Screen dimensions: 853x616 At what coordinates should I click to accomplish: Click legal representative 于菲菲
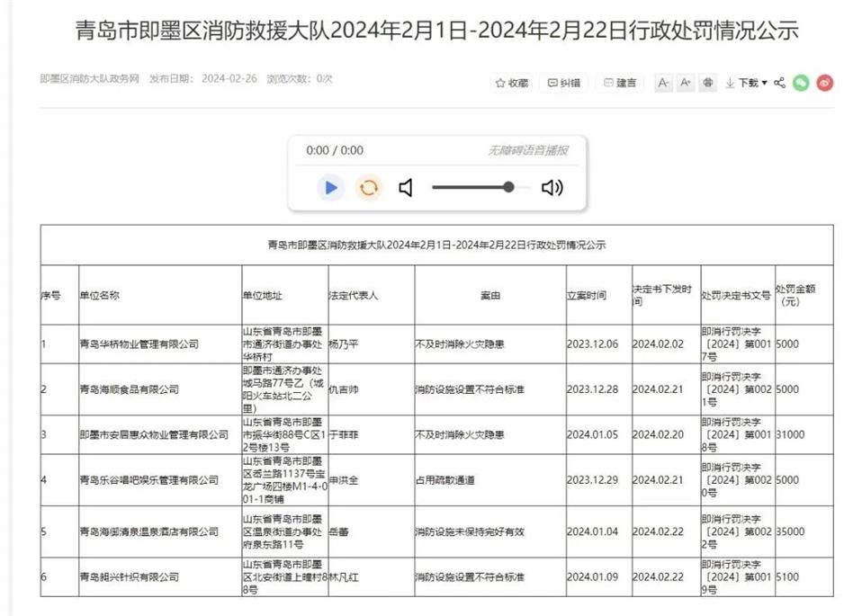coord(343,435)
